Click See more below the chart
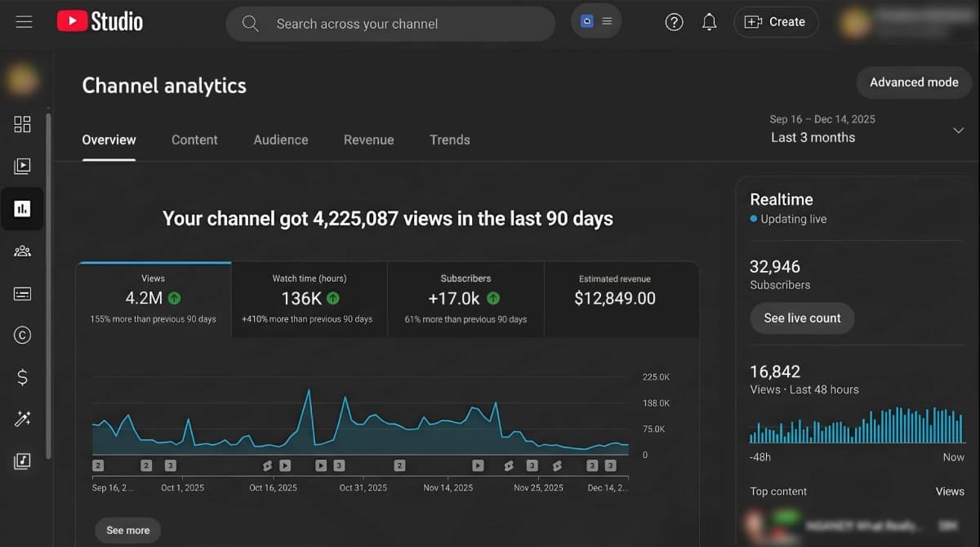 (x=128, y=530)
